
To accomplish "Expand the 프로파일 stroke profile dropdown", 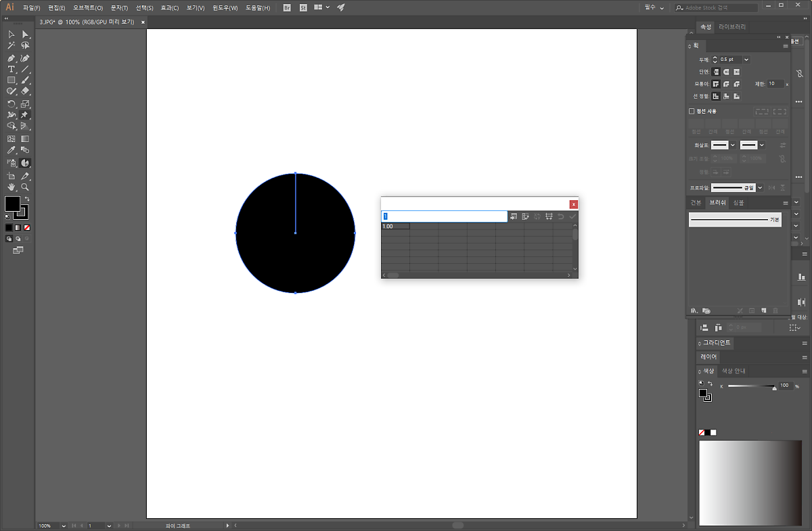I will (760, 187).
